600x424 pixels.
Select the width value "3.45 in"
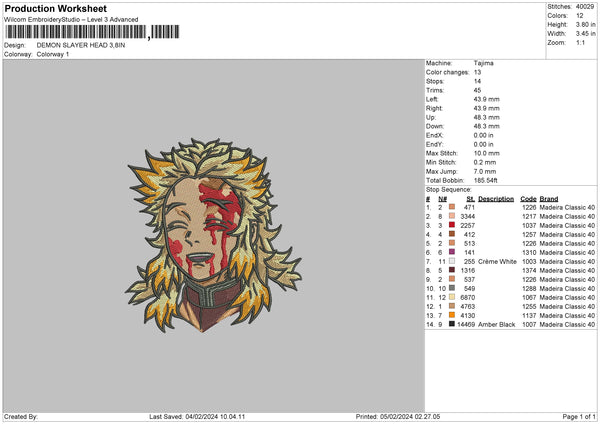pos(585,34)
